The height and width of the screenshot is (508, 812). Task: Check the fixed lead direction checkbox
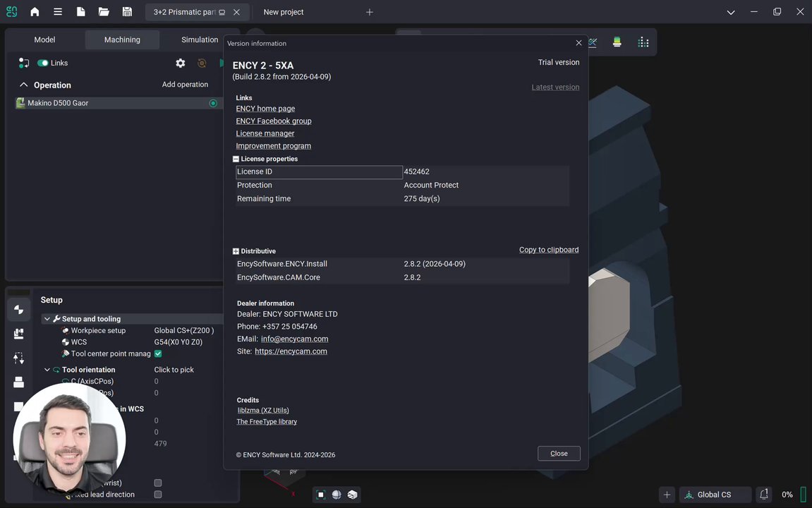(158, 495)
